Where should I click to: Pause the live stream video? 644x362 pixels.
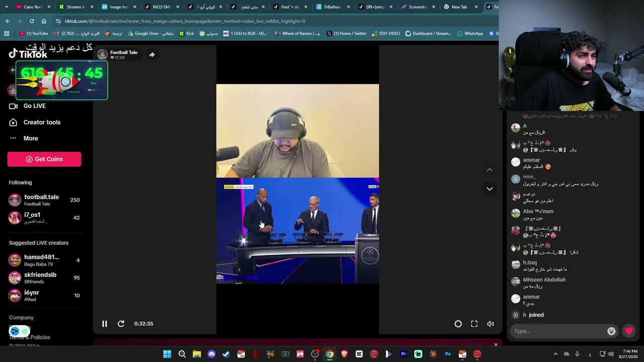click(x=105, y=324)
